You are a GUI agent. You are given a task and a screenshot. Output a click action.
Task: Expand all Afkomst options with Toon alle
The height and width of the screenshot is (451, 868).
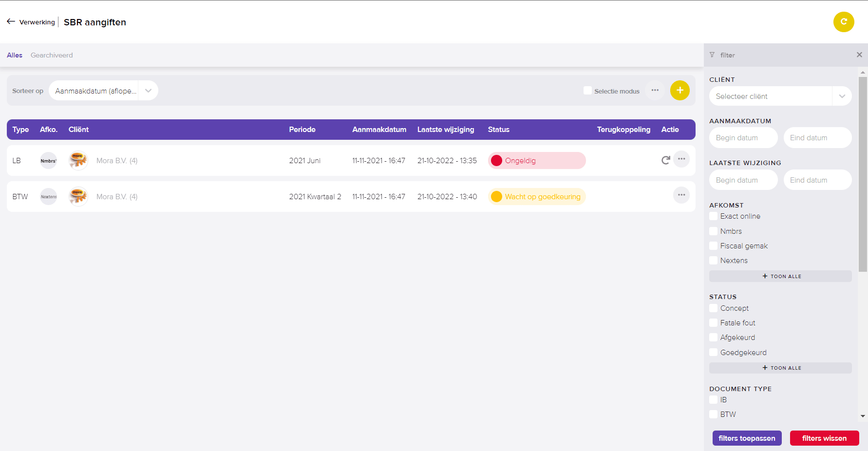(780, 276)
